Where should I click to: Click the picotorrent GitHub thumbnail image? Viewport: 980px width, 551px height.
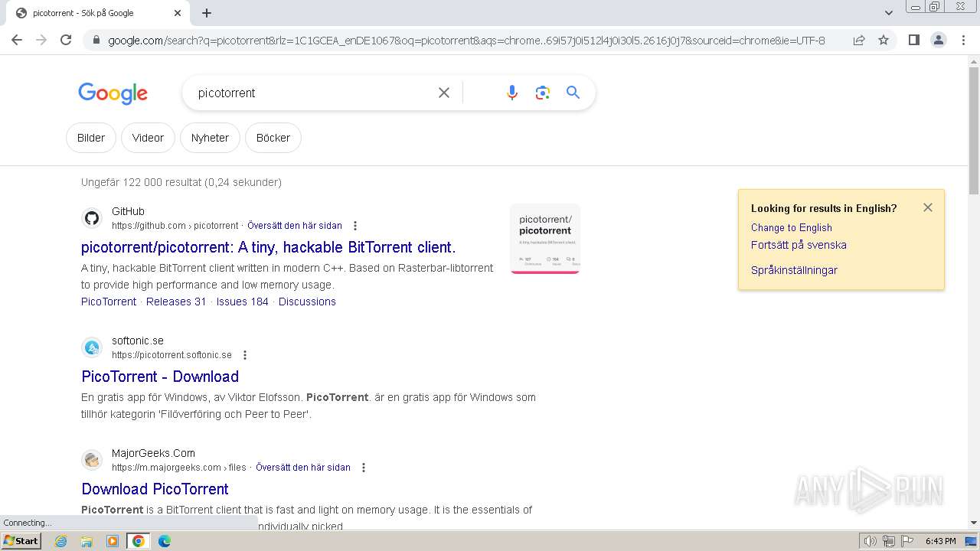point(545,239)
